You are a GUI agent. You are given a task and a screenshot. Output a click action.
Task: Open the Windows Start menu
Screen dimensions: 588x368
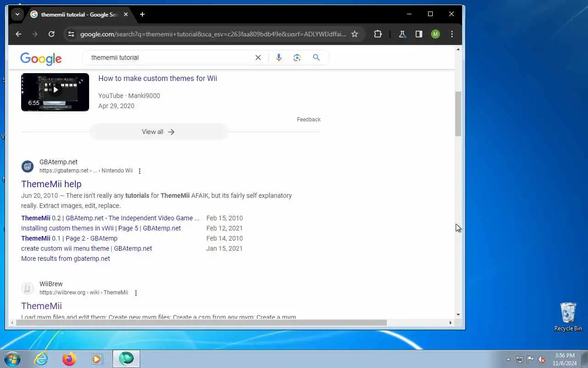click(x=12, y=358)
